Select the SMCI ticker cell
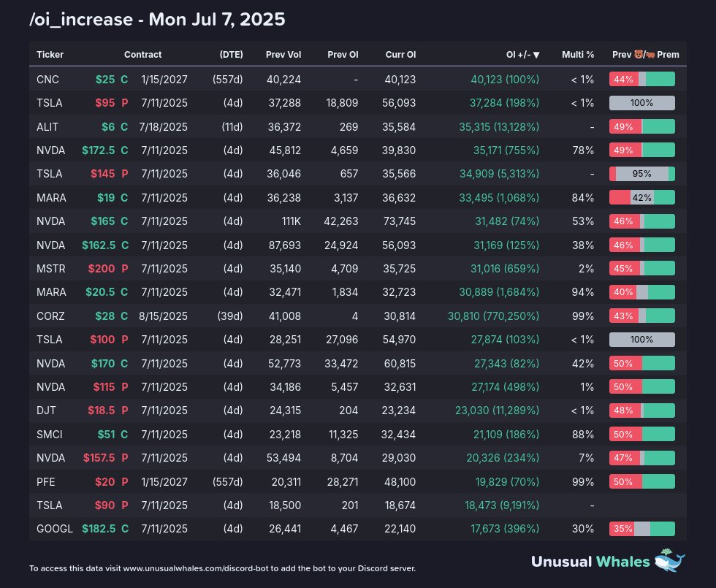This screenshot has height=588, width=716. pos(50,434)
